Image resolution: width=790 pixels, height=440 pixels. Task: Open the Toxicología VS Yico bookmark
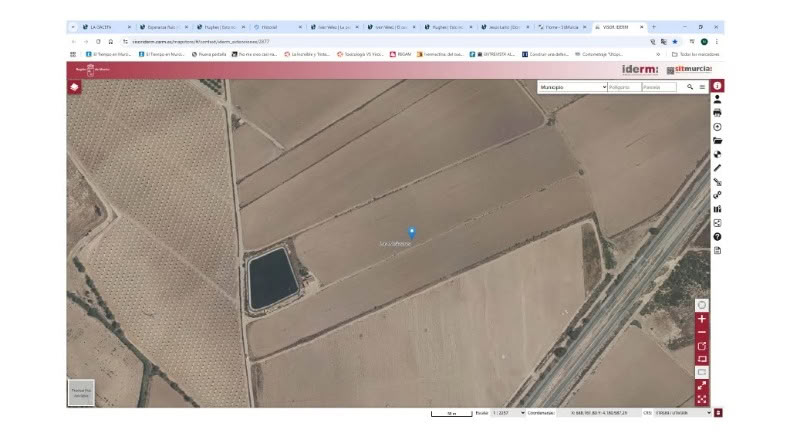click(360, 54)
